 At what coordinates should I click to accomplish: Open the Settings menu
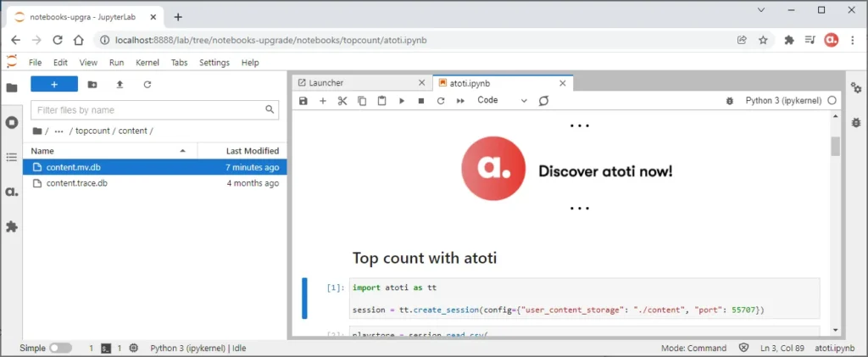pyautogui.click(x=214, y=63)
